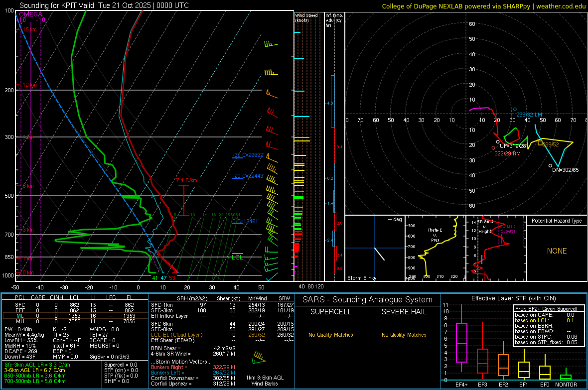Click the 'TEI = 27' value
Image resolution: width=588 pixels, height=390 pixels.
99,335
